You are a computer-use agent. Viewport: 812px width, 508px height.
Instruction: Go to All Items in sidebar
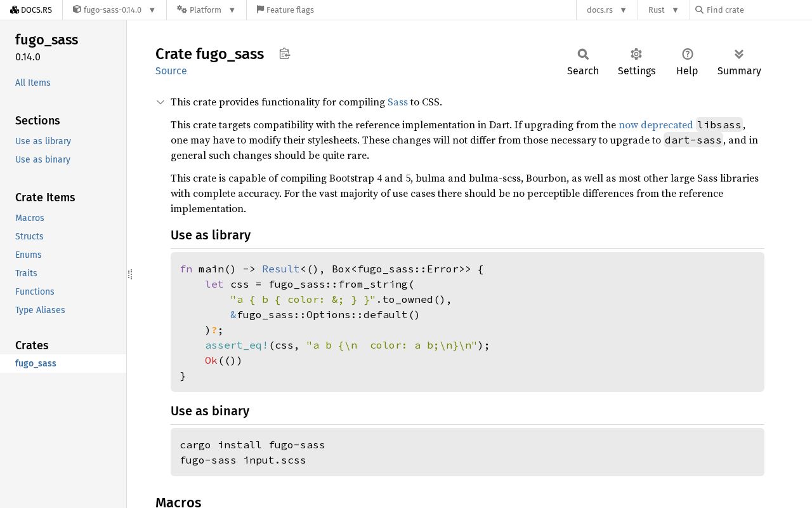pos(33,83)
